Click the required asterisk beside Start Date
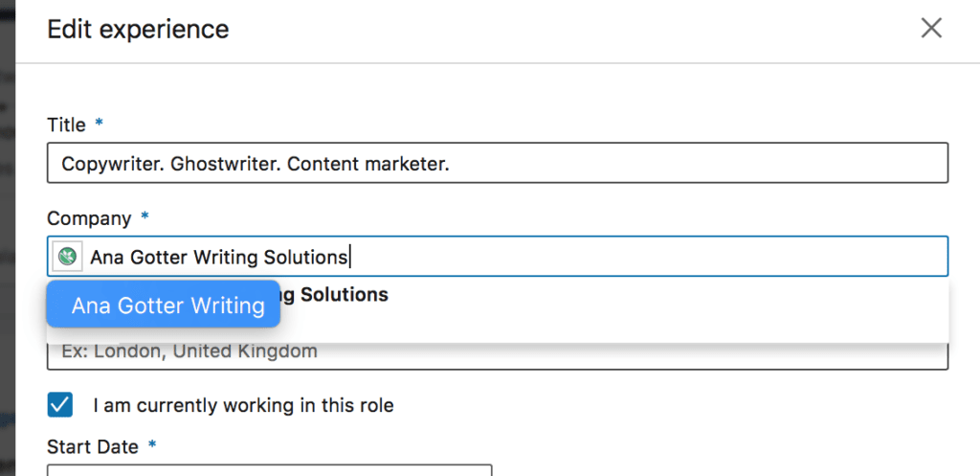The width and height of the screenshot is (980, 476). coord(151,444)
